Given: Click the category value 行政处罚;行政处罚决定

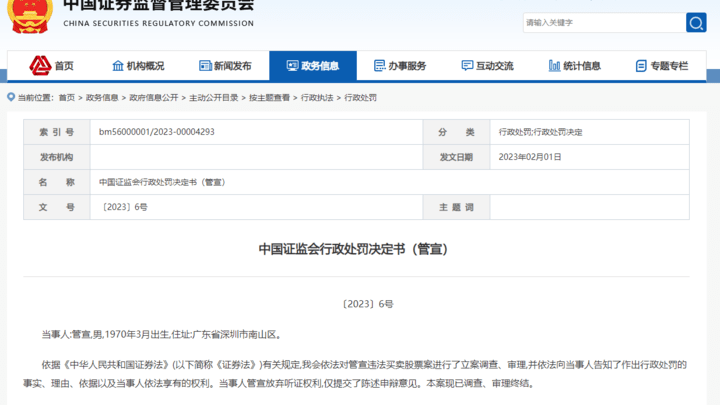Looking at the screenshot, I should [x=540, y=132].
